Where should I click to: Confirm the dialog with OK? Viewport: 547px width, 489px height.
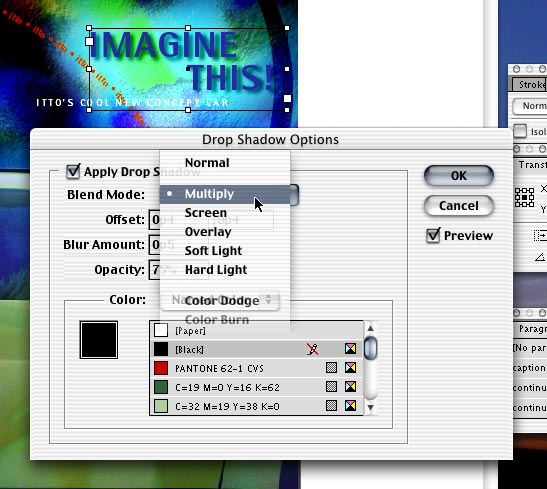point(459,175)
